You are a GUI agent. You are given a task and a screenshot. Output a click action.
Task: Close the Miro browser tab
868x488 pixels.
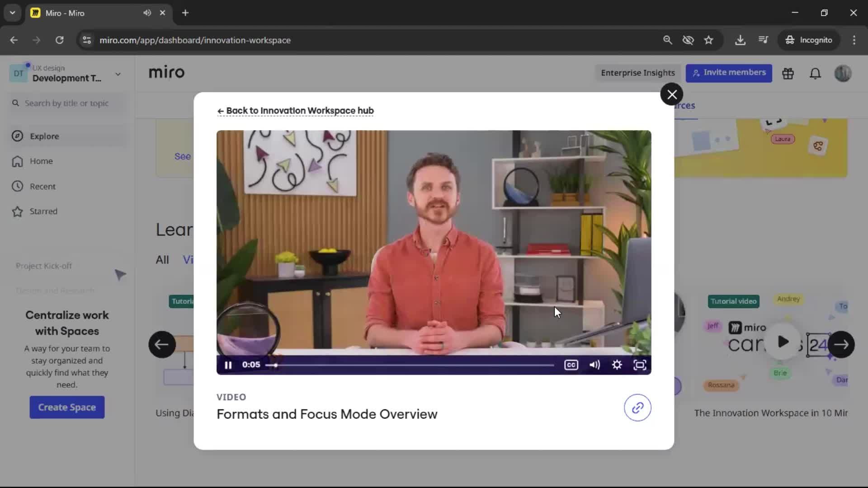[162, 13]
